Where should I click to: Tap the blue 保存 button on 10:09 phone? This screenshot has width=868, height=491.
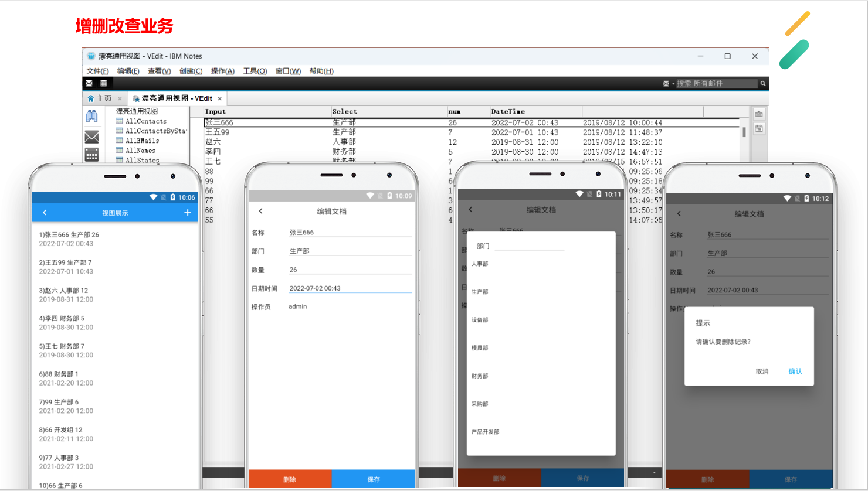374,479
